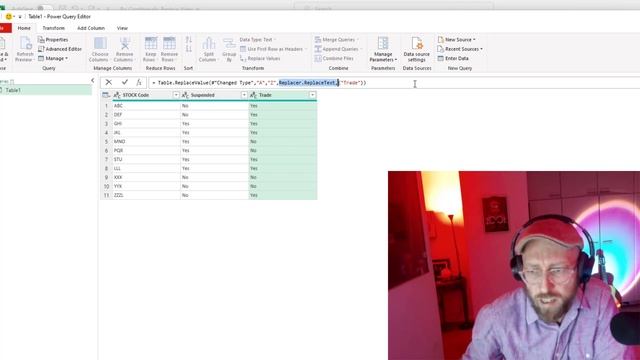
Task: Collapse the Queries pane with the chevron
Action: coord(93,80)
